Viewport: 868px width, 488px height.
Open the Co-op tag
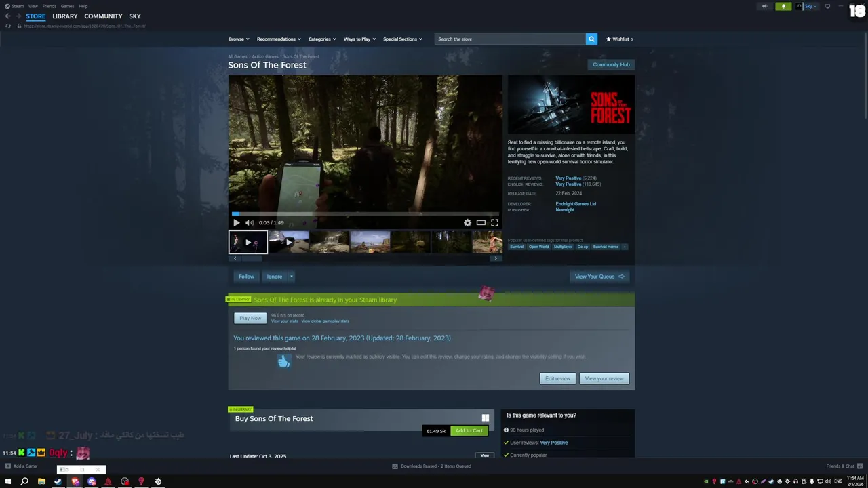pyautogui.click(x=583, y=247)
